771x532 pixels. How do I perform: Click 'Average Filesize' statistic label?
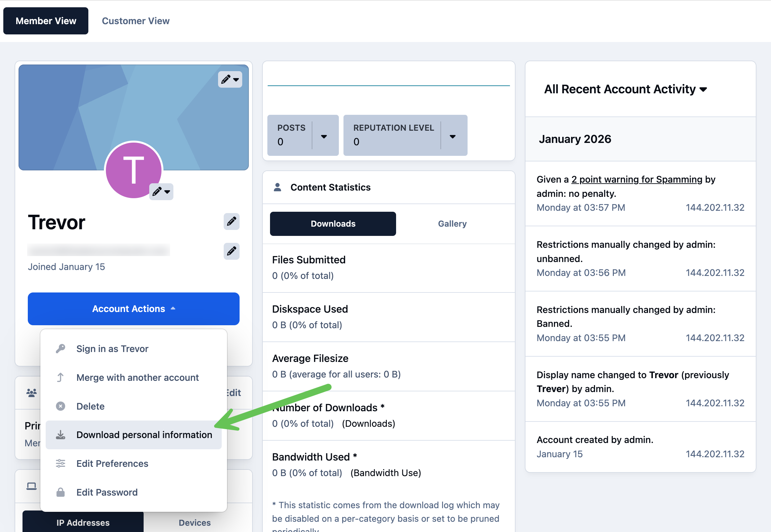coord(310,358)
